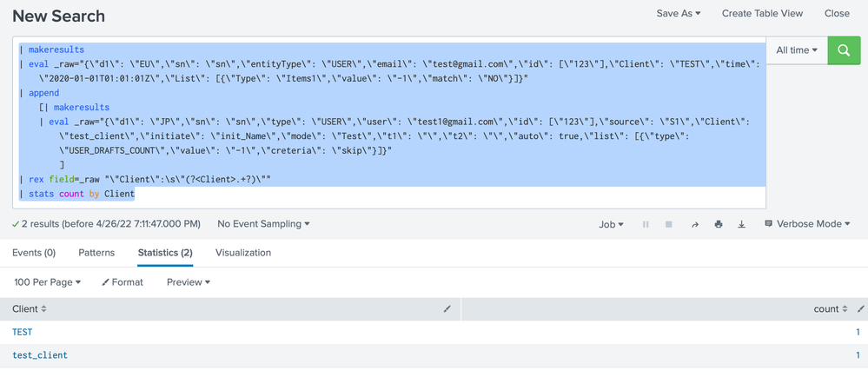Click the test_client result link
The image size is (868, 377).
40,354
